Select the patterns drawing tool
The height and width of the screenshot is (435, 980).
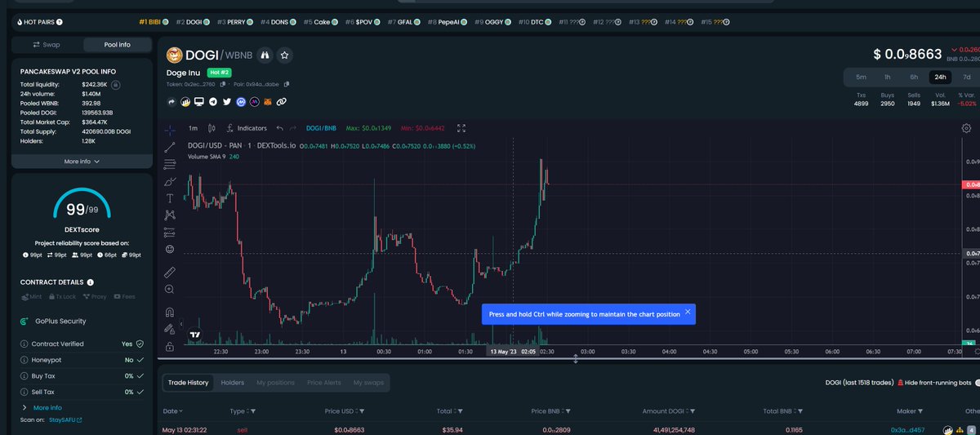coord(170,215)
